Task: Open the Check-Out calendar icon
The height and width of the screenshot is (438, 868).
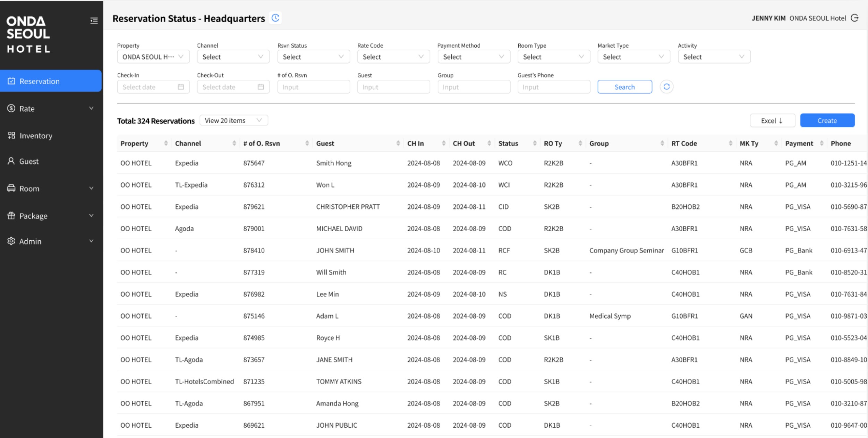Action: coord(261,87)
